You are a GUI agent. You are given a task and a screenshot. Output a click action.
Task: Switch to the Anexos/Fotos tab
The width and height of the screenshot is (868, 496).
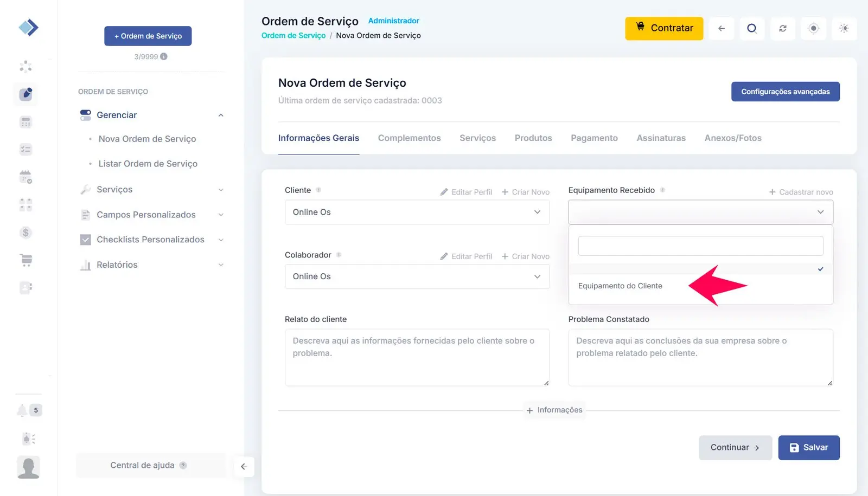(x=732, y=138)
